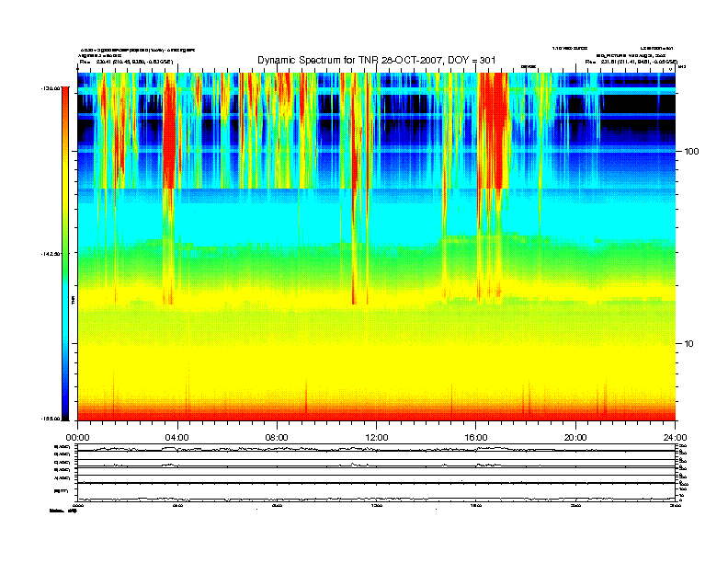Click the -130.00 color scale top label
The height and width of the screenshot is (563, 728).
point(51,87)
